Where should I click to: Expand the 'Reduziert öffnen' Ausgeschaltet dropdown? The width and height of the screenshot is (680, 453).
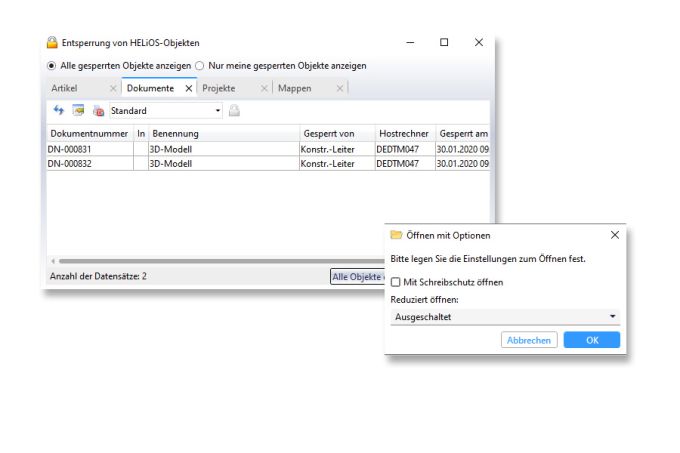pos(611,317)
